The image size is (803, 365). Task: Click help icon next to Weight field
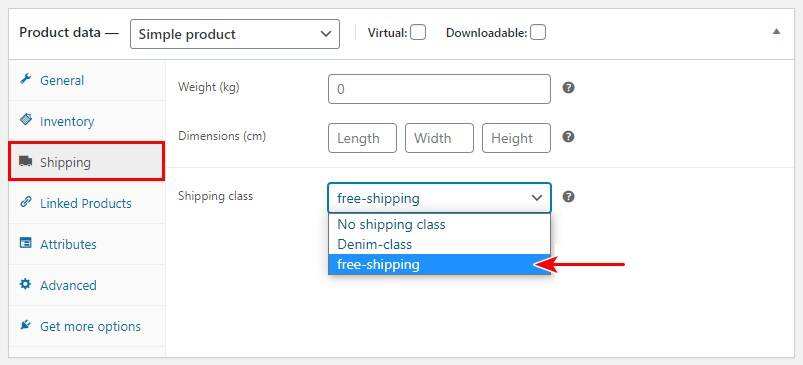pos(568,88)
